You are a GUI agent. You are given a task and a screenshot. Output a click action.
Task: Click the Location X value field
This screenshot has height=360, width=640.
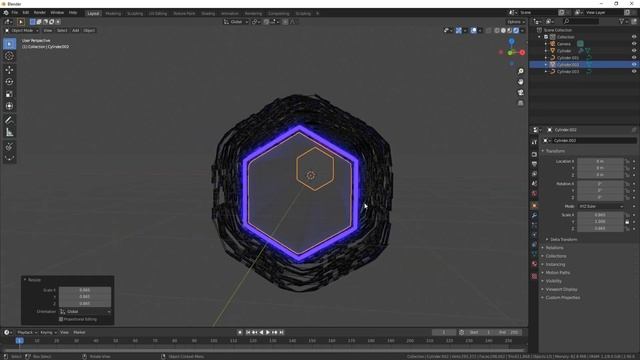600,162
